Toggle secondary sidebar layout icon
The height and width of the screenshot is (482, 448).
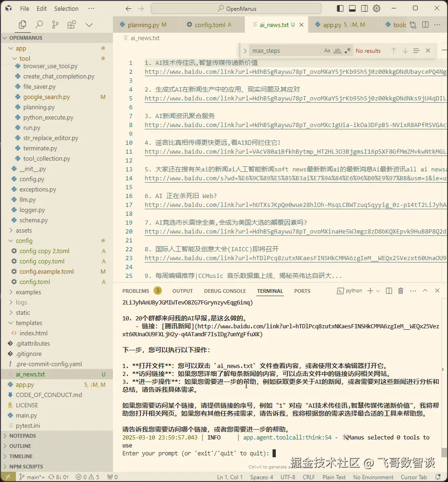coord(364,8)
